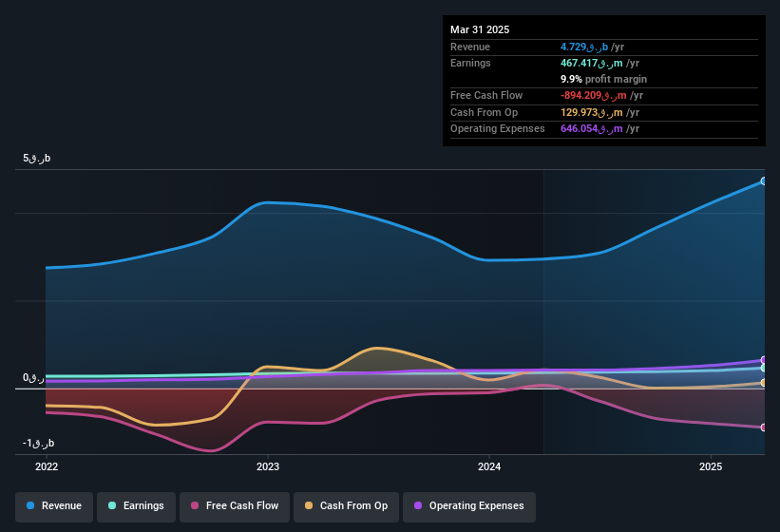Click the Free Cash Flow endpoint marker
The image size is (780, 532).
[x=763, y=427]
